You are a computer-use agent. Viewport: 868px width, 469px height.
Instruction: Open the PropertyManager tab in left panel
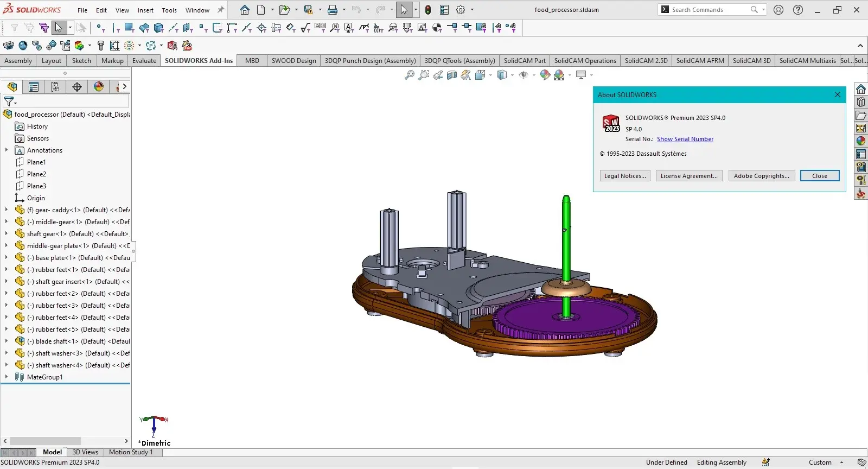34,87
